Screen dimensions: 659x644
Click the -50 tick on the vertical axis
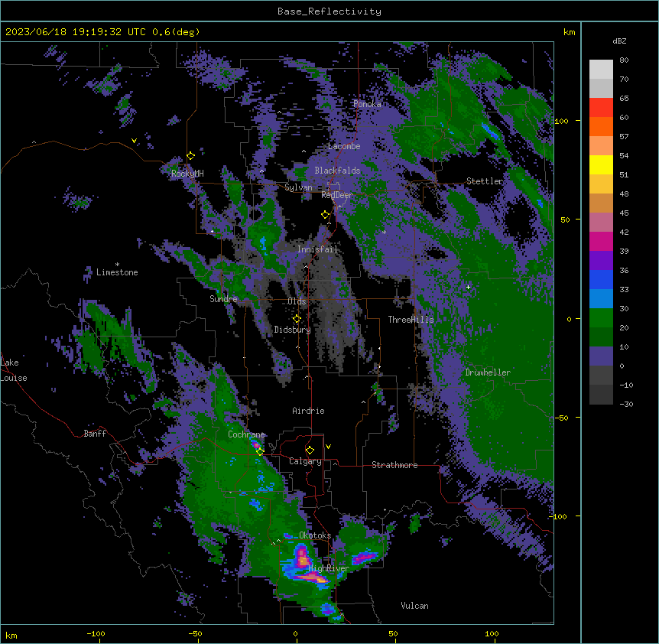[x=561, y=418]
